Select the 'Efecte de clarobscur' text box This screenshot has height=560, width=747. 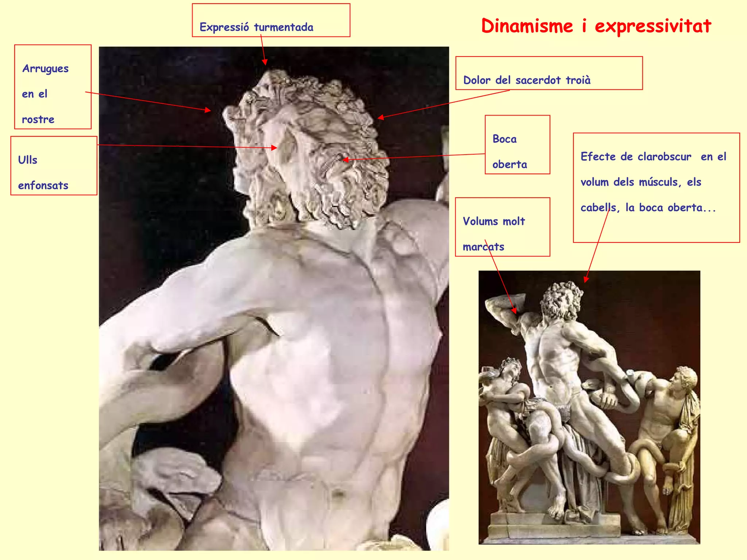[x=656, y=187]
